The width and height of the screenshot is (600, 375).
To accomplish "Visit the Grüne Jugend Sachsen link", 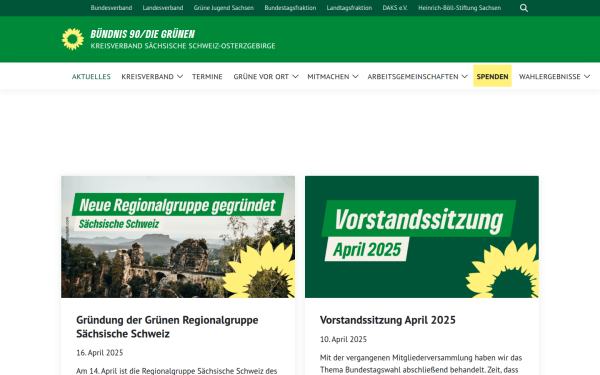I will coord(224,8).
